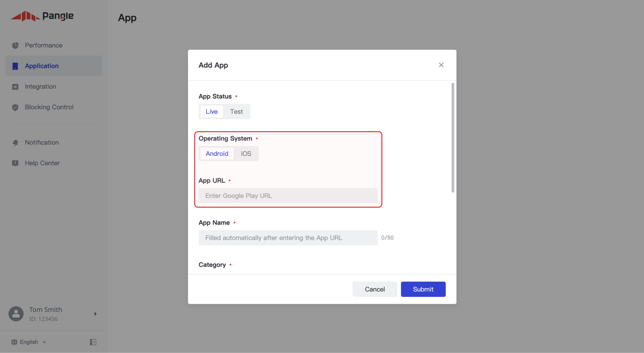
Task: Click the Performance pie chart icon
Action: (x=15, y=45)
